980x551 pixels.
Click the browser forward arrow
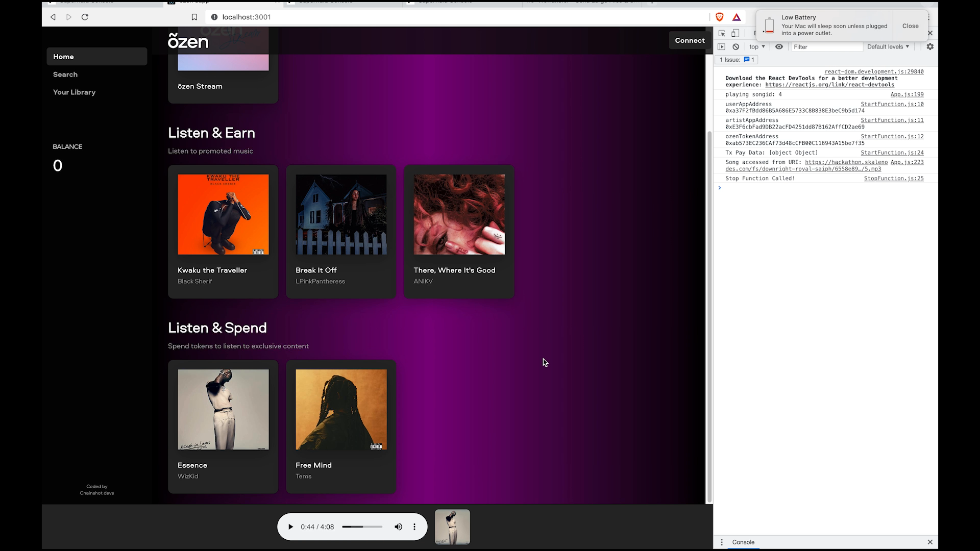click(x=69, y=17)
